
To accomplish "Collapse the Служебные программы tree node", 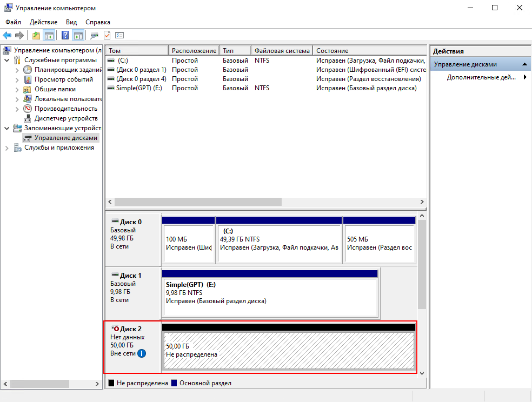I will point(7,60).
